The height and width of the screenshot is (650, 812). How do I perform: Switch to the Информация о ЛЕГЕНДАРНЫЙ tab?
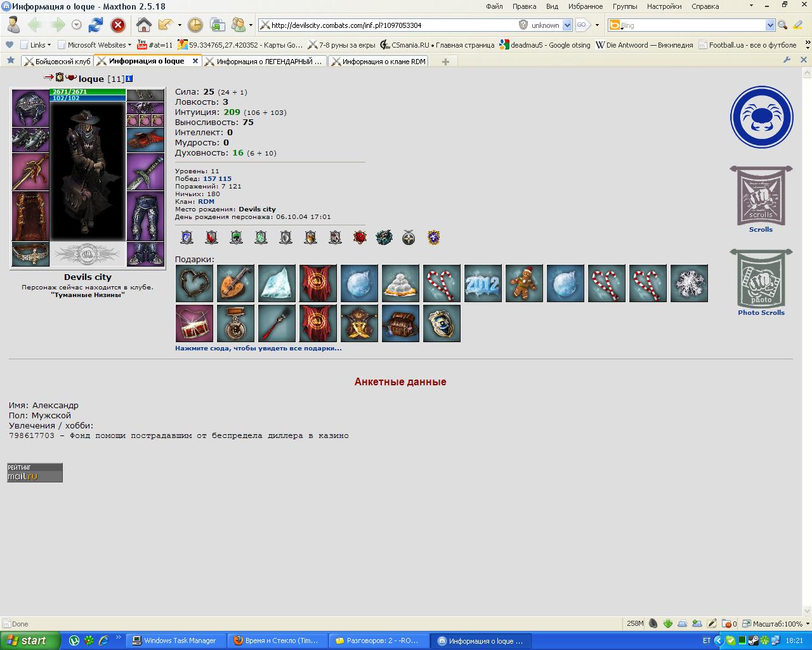coord(264,62)
